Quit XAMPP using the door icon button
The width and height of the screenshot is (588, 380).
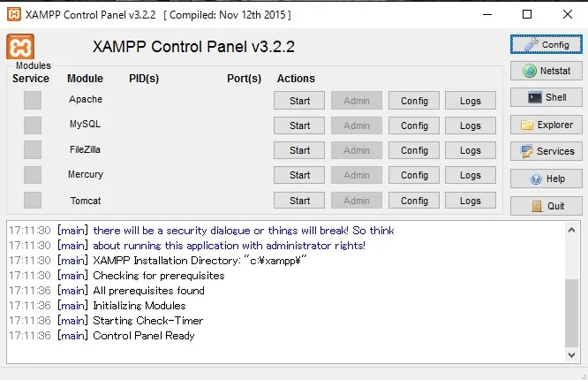546,206
